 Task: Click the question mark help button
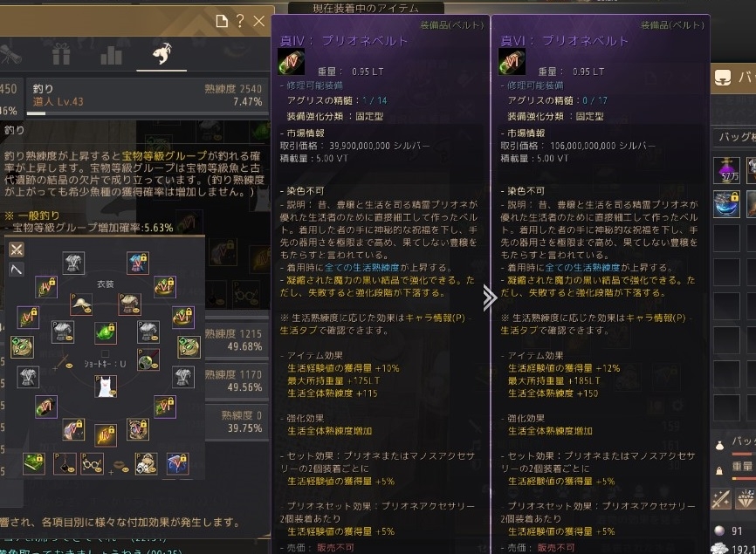(x=239, y=21)
